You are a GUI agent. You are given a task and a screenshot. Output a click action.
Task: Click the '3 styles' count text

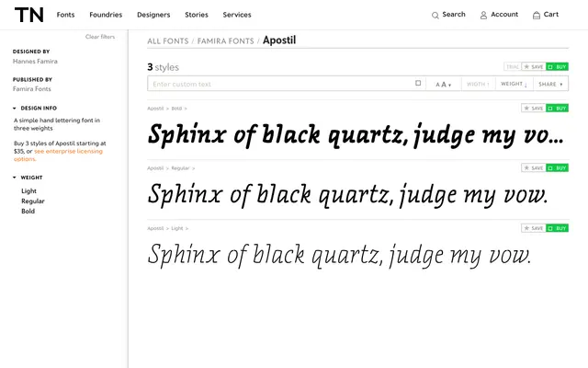click(164, 67)
